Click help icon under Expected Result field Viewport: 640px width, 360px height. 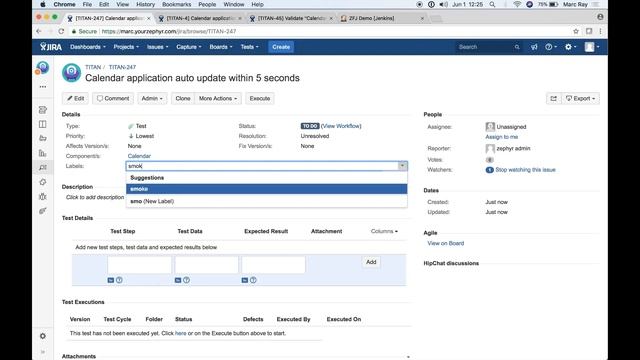tap(253, 280)
